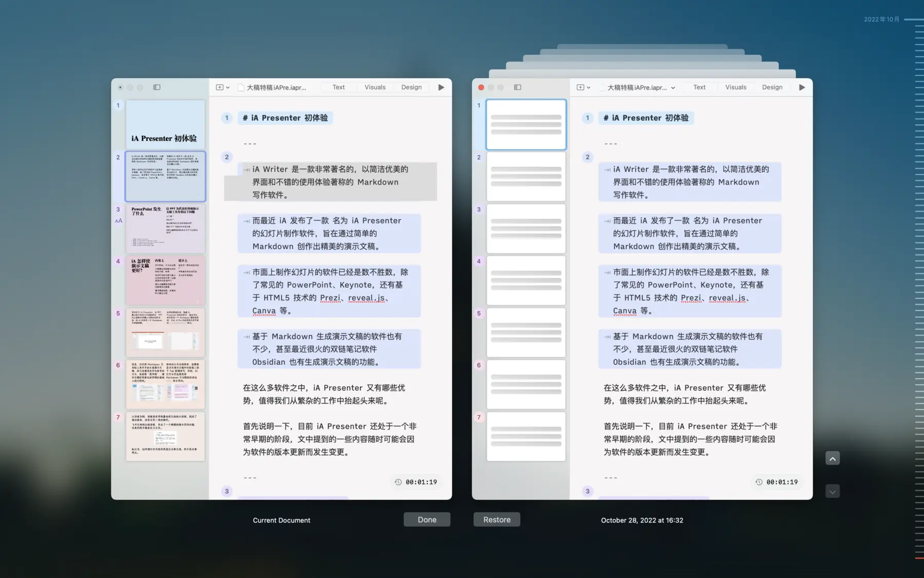Click paragraph starting '在这么多软件之中' in Current Document

pyautogui.click(x=324, y=394)
